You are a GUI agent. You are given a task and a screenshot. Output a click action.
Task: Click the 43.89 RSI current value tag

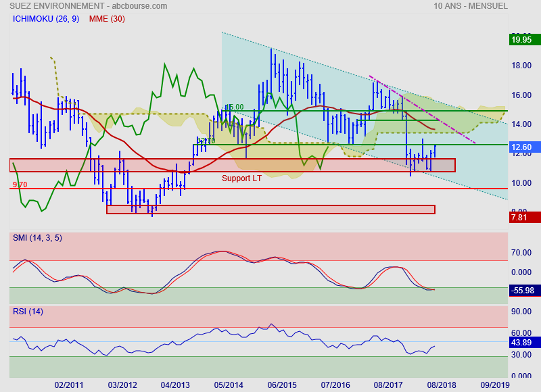coord(525,343)
